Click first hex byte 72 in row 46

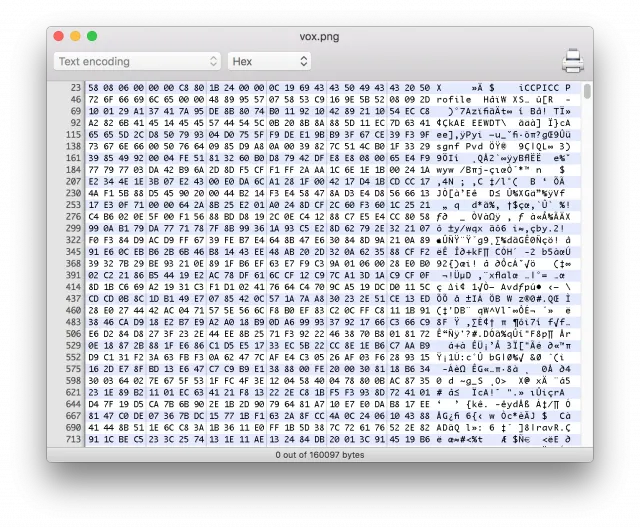(93, 100)
